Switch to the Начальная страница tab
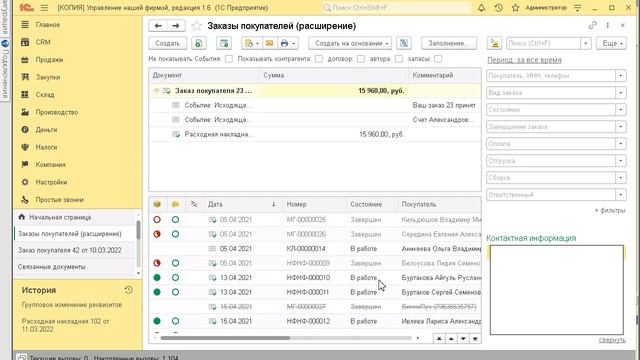 (75, 217)
